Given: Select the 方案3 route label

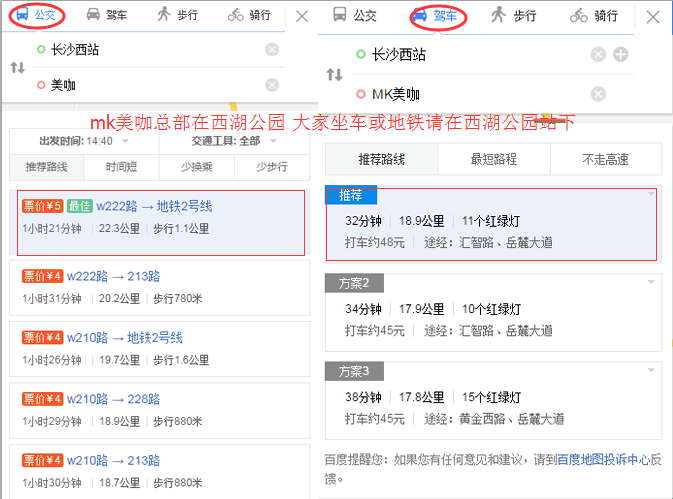Looking at the screenshot, I should click(x=354, y=371).
